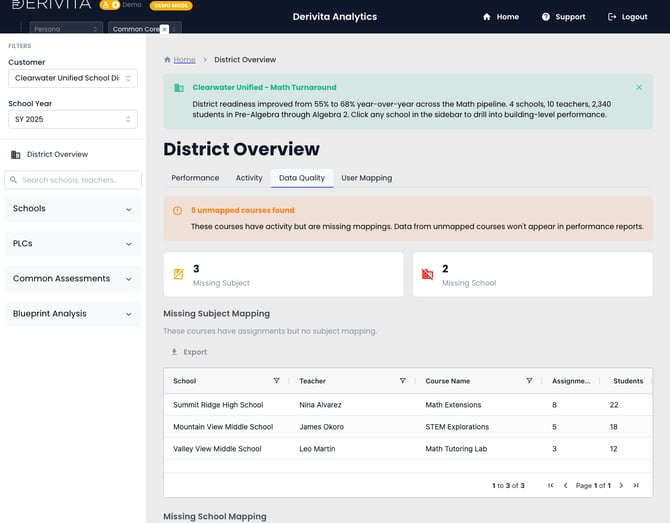Screen dimensions: 670x523
Task: Click the Logout arrow icon
Action: click(612, 17)
